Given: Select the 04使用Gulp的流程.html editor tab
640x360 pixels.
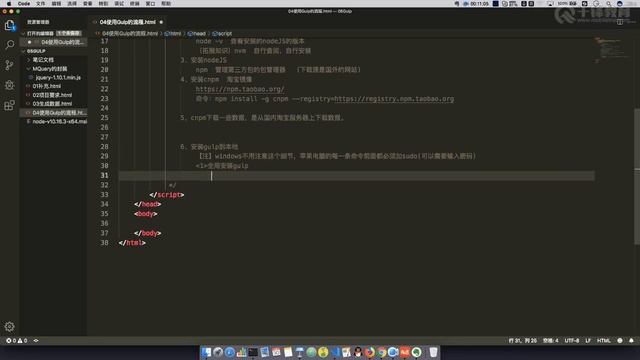Looking at the screenshot, I should pos(128,22).
